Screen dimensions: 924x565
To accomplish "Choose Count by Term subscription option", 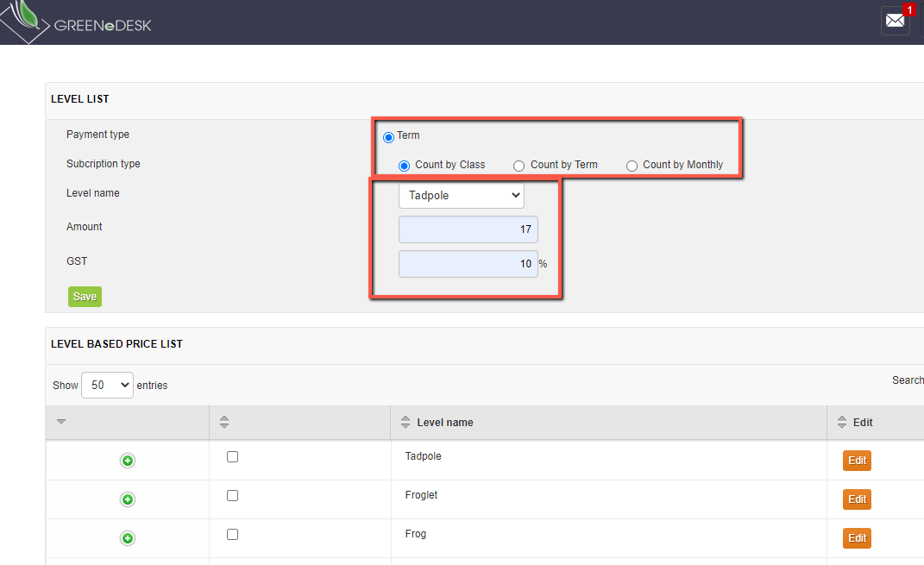I will point(519,166).
